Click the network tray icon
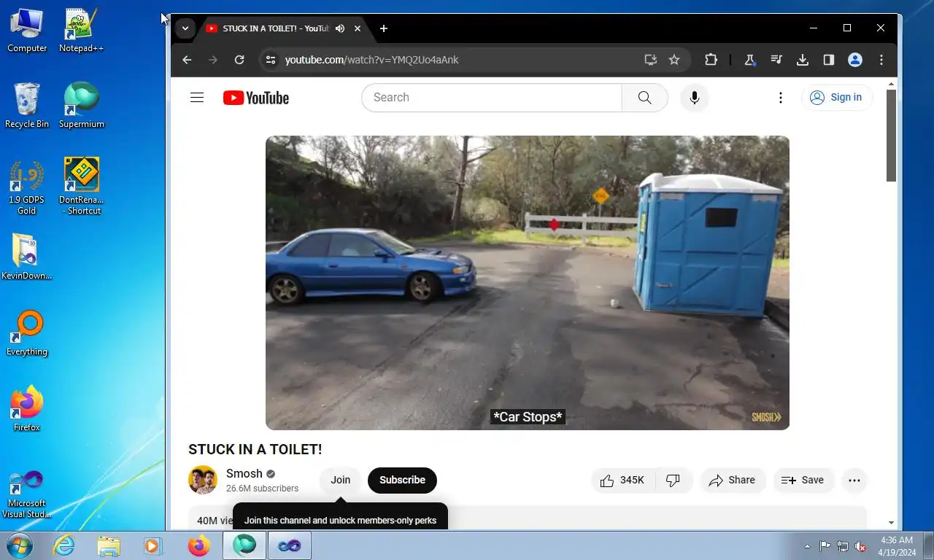The width and height of the screenshot is (934, 560). pos(843,546)
